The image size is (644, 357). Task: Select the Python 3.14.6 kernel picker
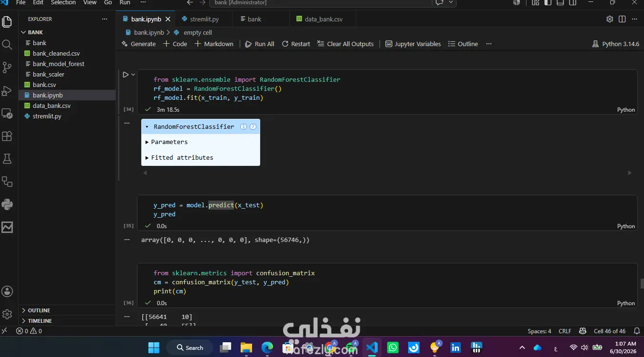[x=615, y=44]
